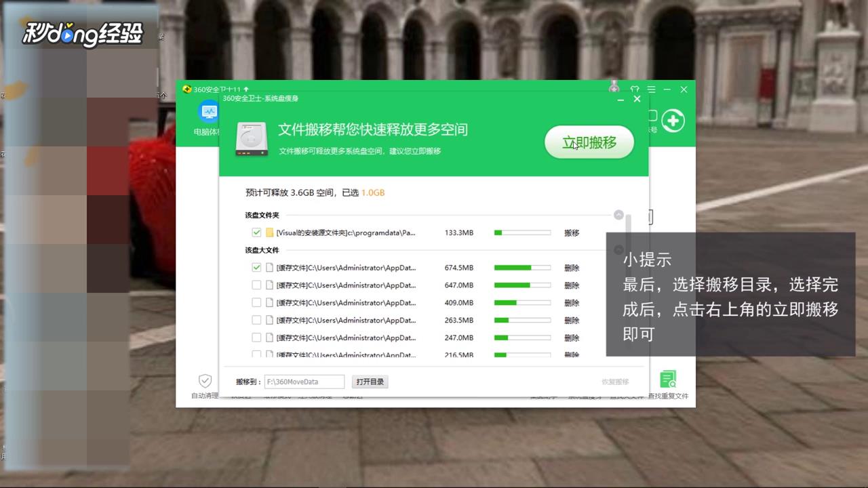Click 搬移 link for the 133.3MB folder
Viewport: 868px width, 488px height.
572,232
